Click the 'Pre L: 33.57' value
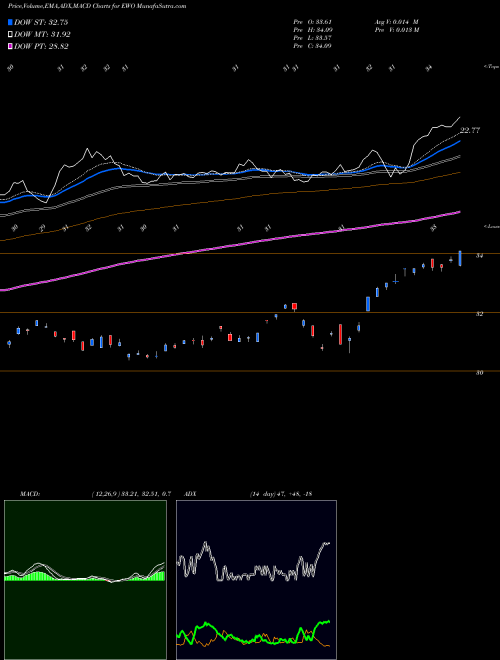The height and width of the screenshot is (660, 500). coord(312,38)
